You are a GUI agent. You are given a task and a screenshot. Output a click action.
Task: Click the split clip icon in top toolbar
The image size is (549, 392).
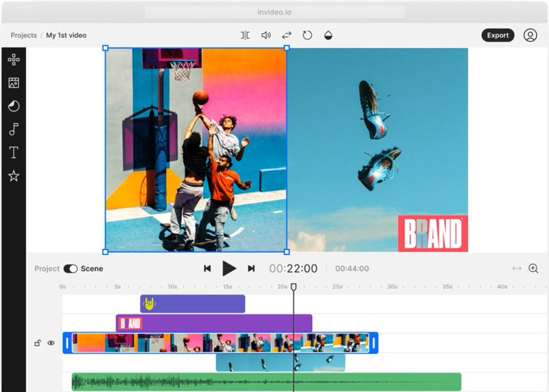pyautogui.click(x=245, y=35)
